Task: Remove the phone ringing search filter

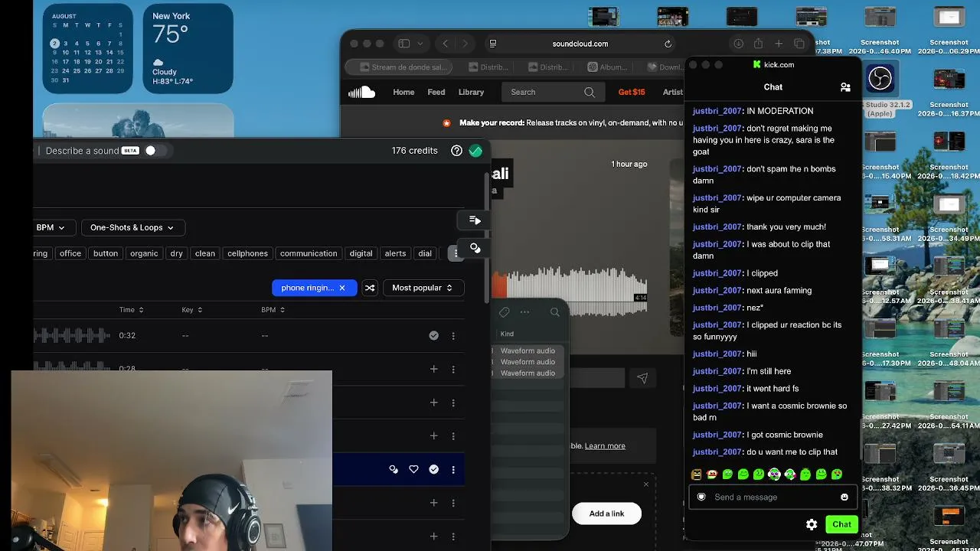Action: coord(342,288)
